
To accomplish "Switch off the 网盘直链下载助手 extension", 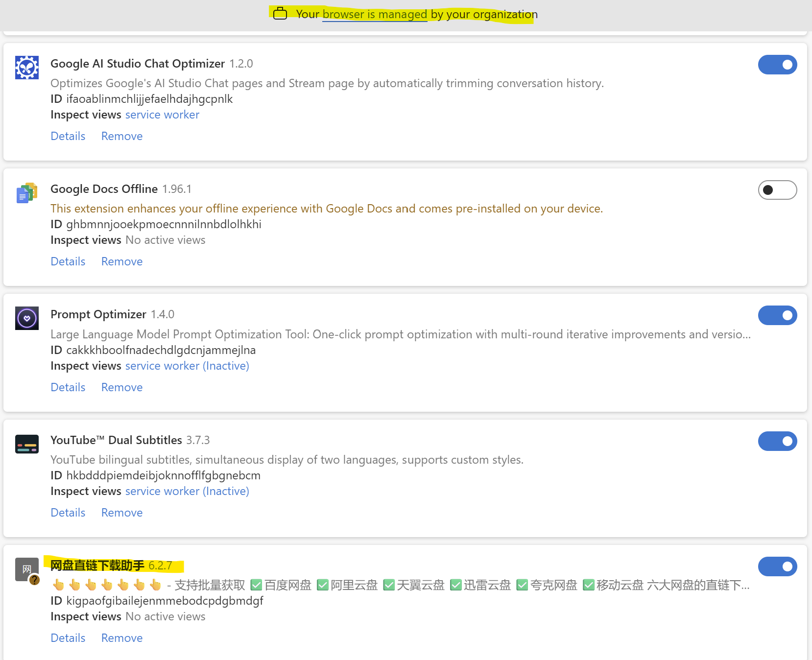I will coord(777,566).
